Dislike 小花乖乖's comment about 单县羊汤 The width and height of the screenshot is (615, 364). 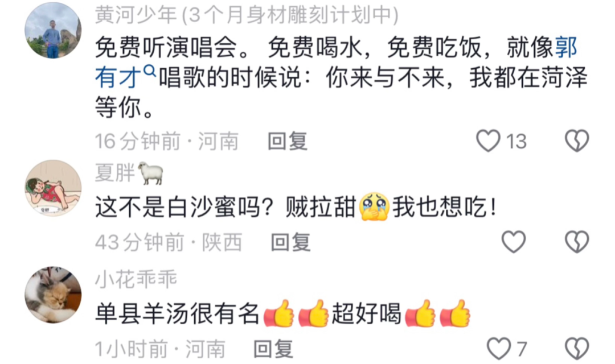tap(577, 348)
